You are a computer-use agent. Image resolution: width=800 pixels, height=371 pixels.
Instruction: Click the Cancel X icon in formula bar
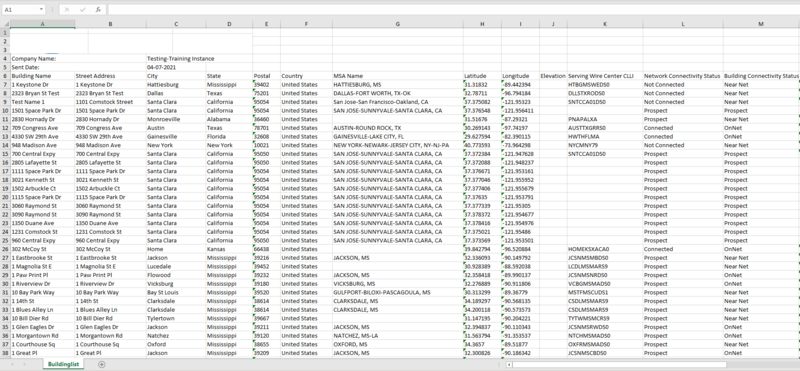67,10
